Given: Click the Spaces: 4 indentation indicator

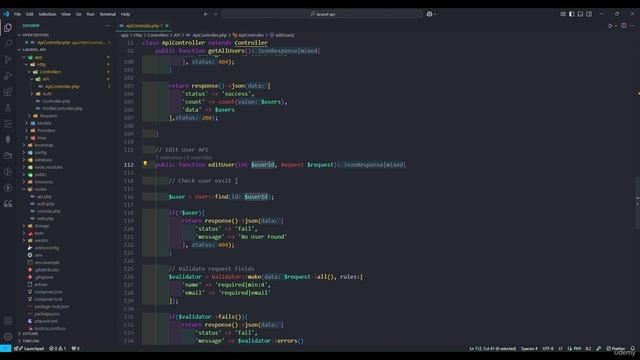Looking at the screenshot, I should (x=529, y=349).
